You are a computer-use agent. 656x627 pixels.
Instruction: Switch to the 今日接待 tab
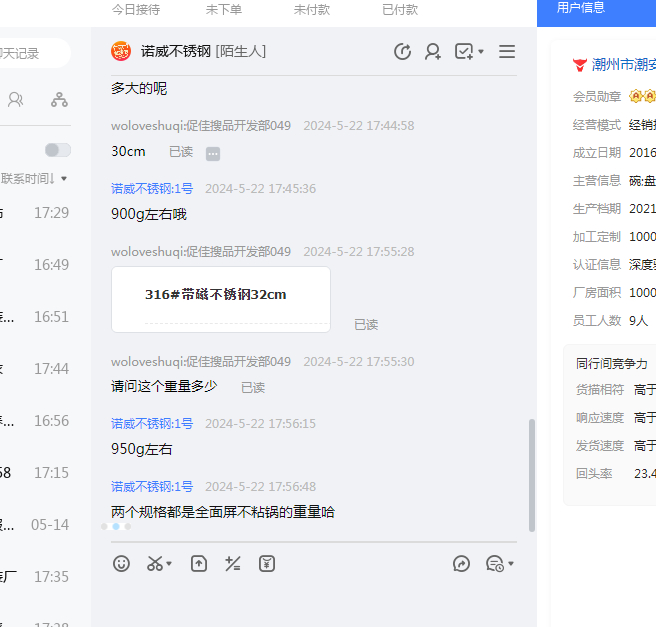(135, 9)
